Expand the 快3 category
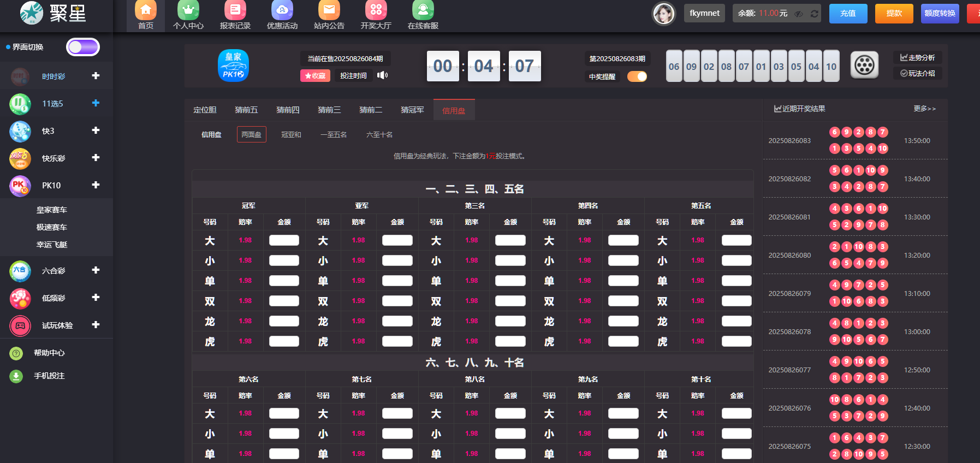Screen dimensions: 980x463 coord(96,130)
